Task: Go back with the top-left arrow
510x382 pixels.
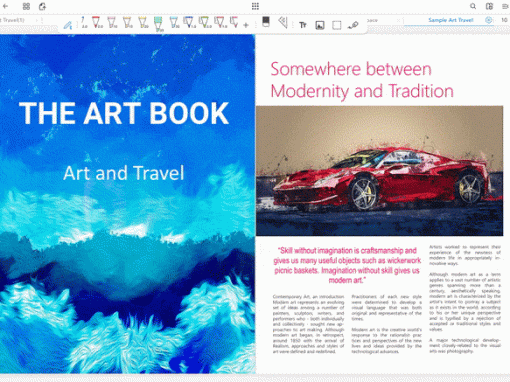Action: tap(5, 6)
